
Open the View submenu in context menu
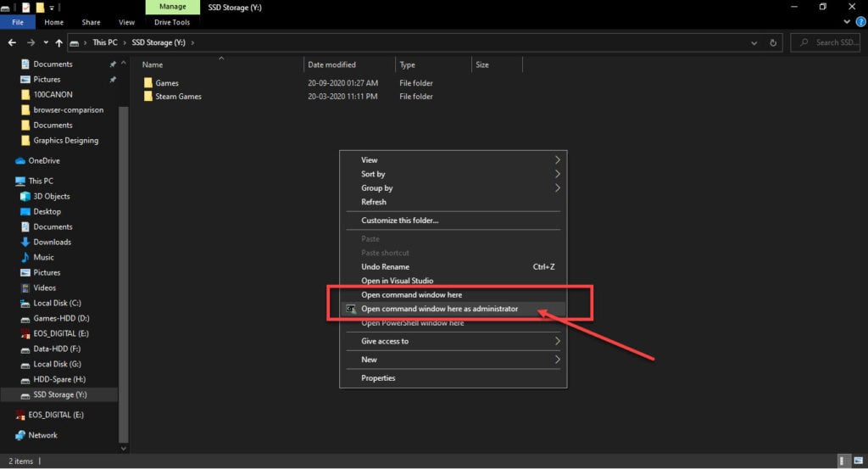[x=453, y=160]
